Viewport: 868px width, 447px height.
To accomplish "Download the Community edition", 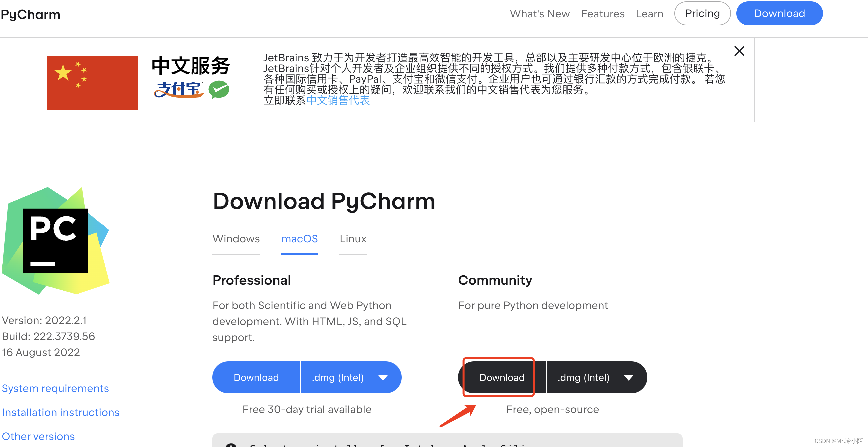I will pos(501,377).
